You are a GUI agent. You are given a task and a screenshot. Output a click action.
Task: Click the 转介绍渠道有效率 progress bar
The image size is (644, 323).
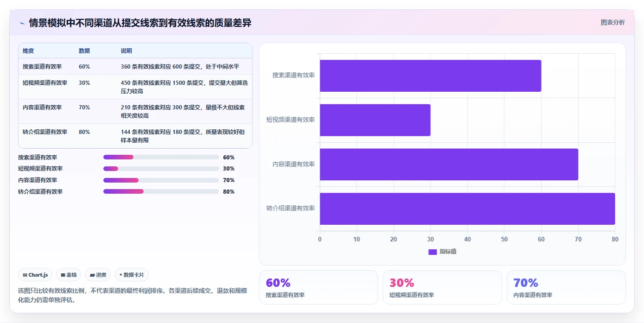(161, 191)
